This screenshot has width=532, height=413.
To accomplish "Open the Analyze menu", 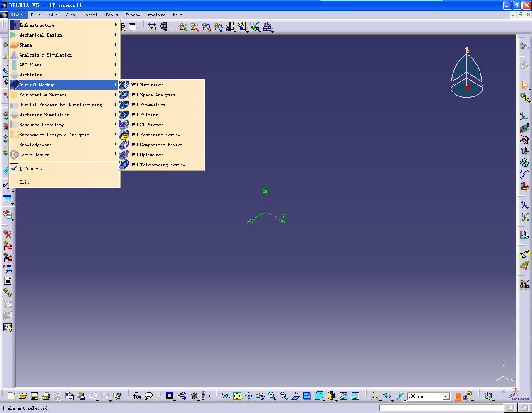I will tap(156, 15).
